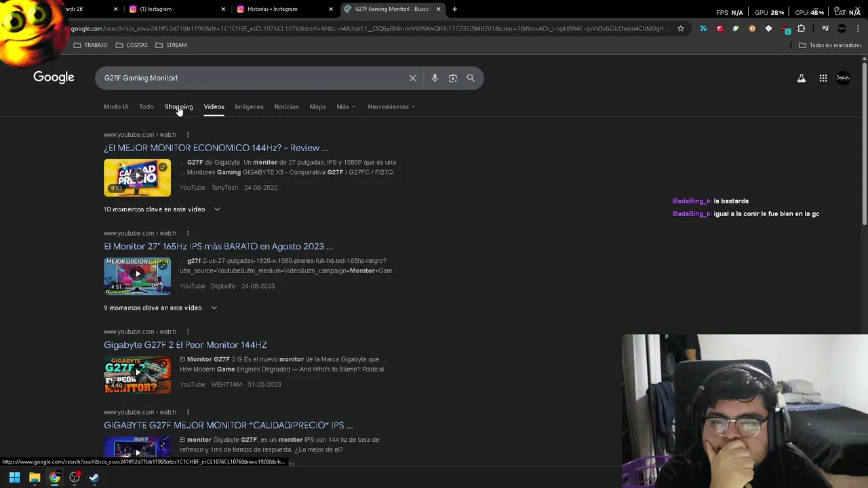Open the STREAM bookmarks folder
Screen dimensions: 868x488
coord(171,45)
